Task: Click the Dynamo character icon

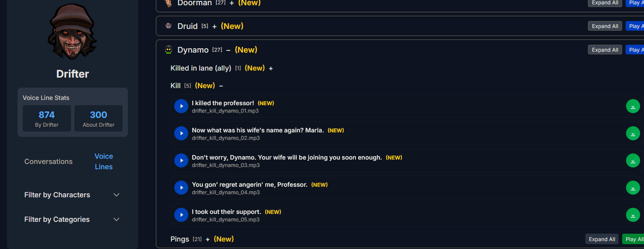Action: coord(169,50)
